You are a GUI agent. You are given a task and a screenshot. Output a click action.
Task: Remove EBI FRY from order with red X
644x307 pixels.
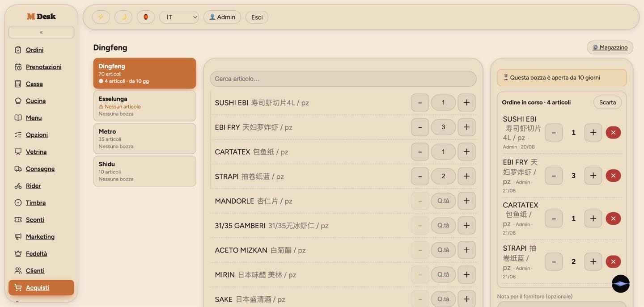(x=613, y=176)
